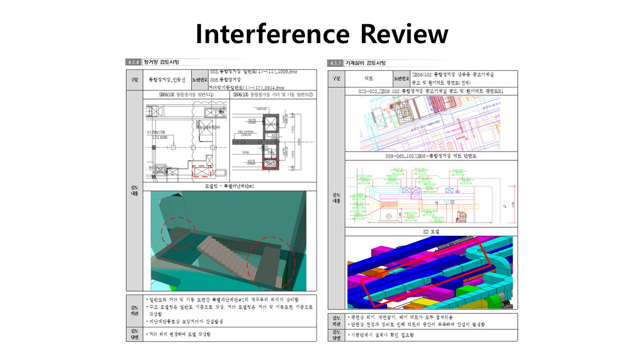Select the 4.1.7 section number badge
This screenshot has height=362, width=644.
point(335,63)
